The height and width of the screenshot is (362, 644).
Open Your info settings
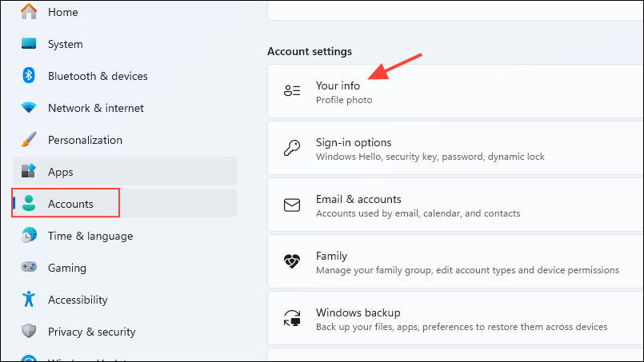(x=455, y=91)
